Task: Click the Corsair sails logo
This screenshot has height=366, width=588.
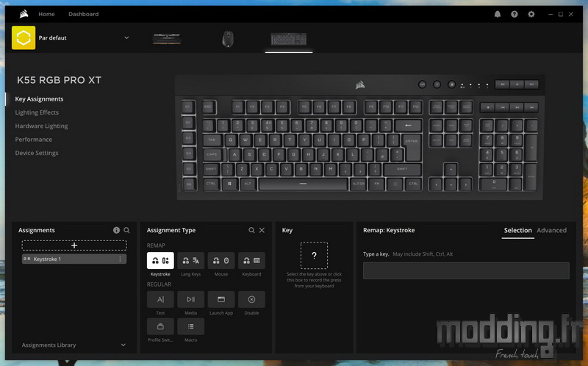Action: pyautogui.click(x=24, y=14)
